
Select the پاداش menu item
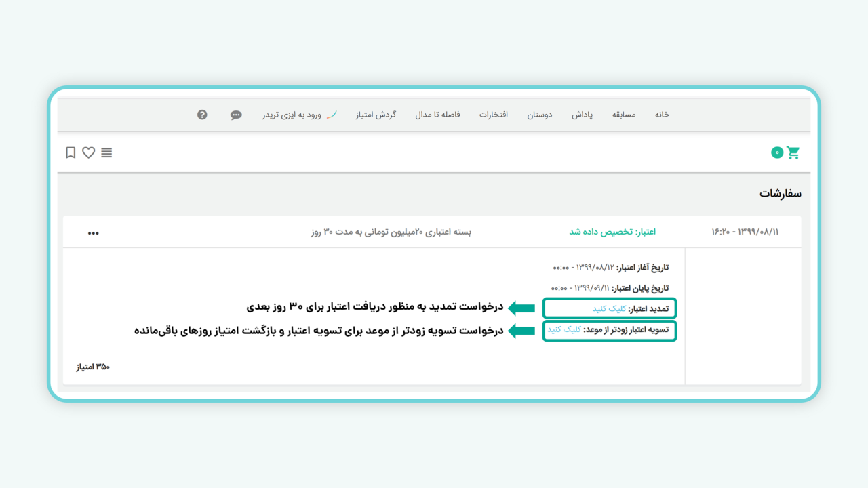582,115
